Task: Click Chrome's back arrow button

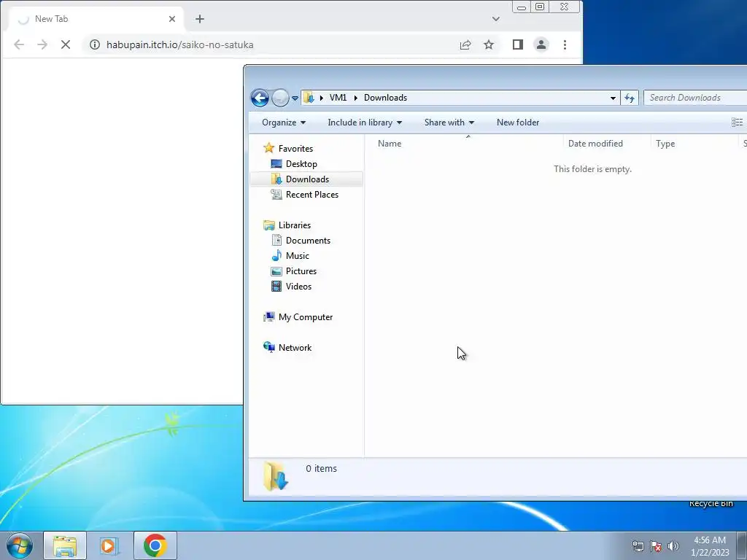Action: (19, 44)
